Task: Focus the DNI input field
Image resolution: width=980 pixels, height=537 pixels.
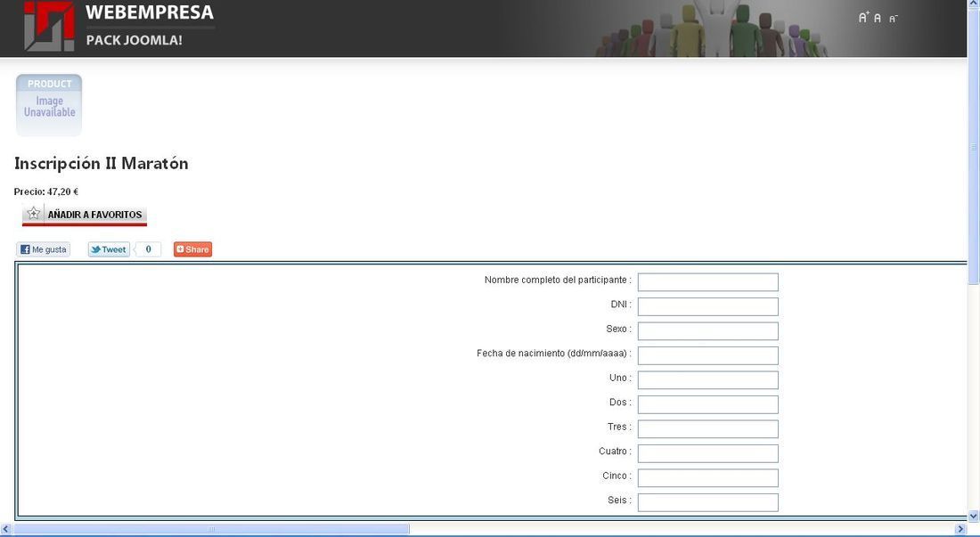Action: coord(707,306)
